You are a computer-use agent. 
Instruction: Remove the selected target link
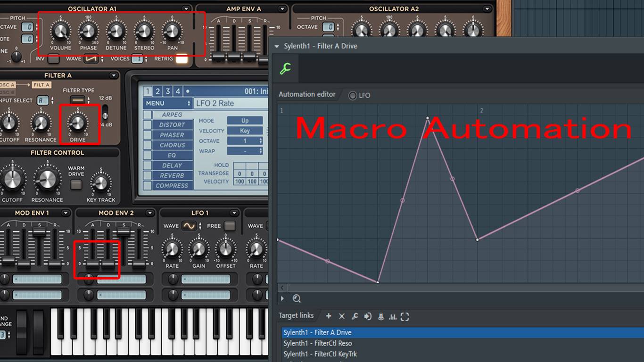tap(342, 316)
